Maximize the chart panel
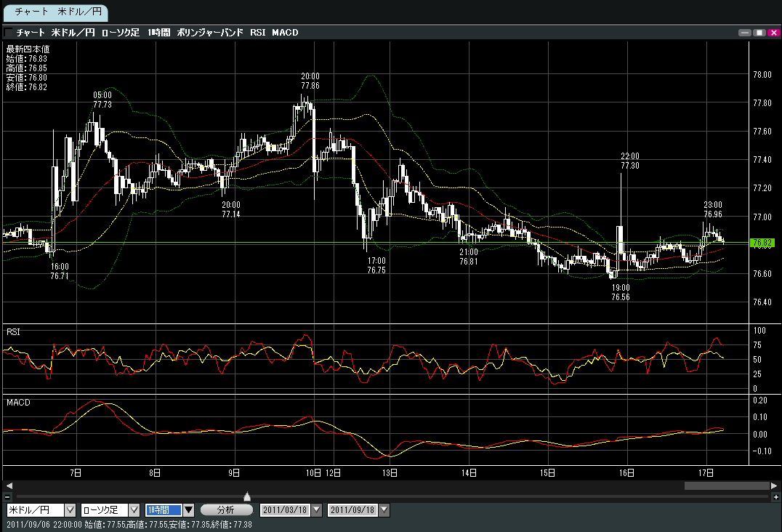782x532 pixels. click(x=759, y=33)
